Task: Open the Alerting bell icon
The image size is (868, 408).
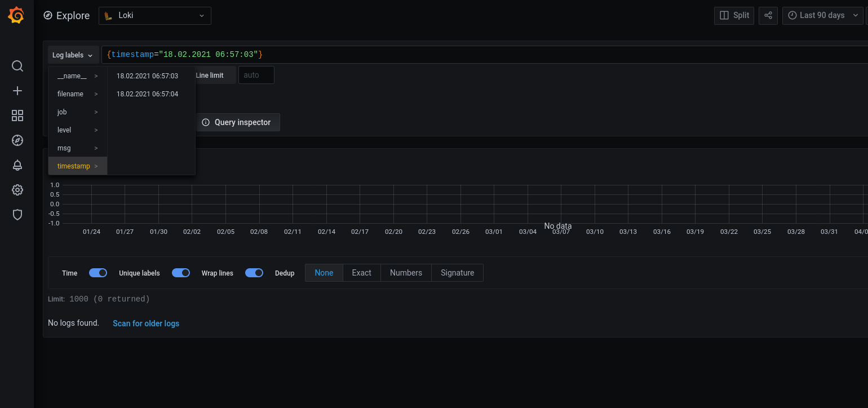Action: (17, 165)
